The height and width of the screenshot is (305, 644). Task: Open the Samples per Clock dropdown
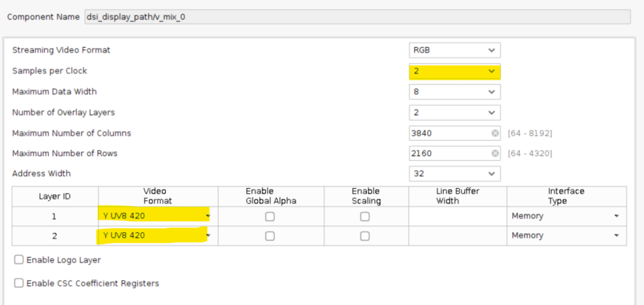click(454, 71)
